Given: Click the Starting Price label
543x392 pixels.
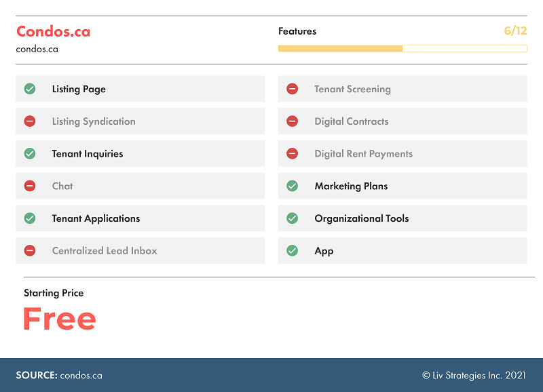Looking at the screenshot, I should (x=54, y=293).
